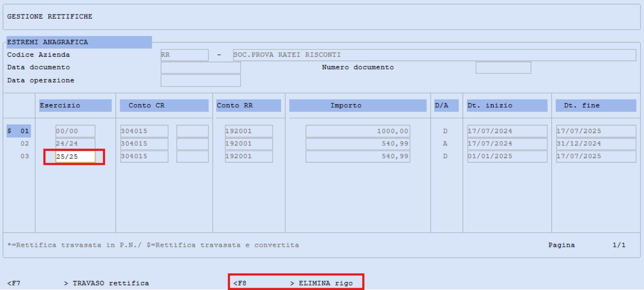This screenshot has height=290, width=644.
Task: Click Importo 540,99 in row 02
Action: tap(358, 144)
